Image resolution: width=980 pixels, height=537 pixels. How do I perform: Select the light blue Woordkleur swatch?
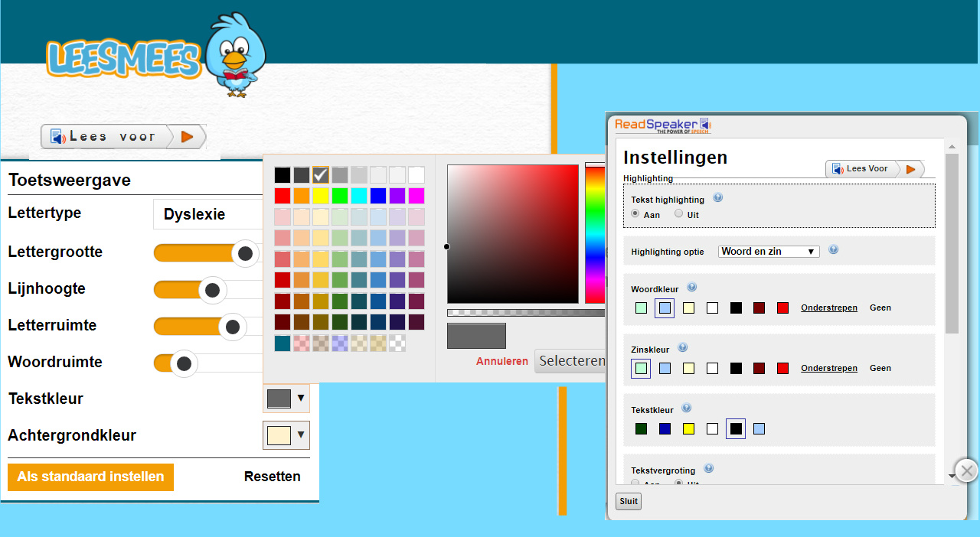click(665, 308)
